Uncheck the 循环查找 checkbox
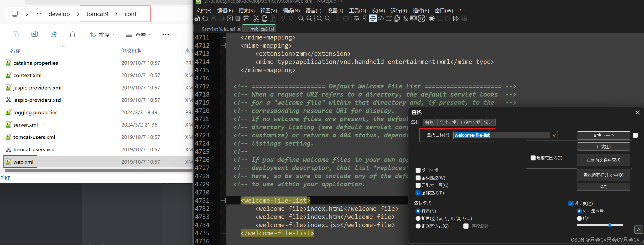 (x=418, y=193)
